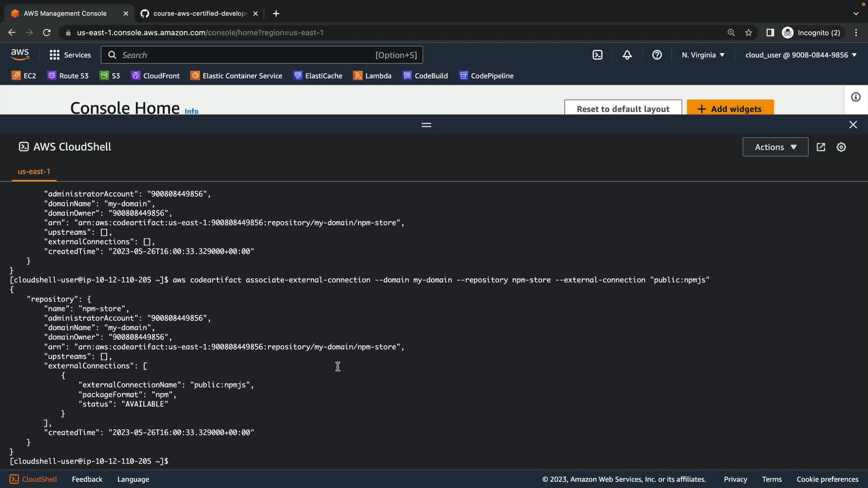The width and height of the screenshot is (868, 488).
Task: Click Reset to default layout button
Action: tap(623, 108)
